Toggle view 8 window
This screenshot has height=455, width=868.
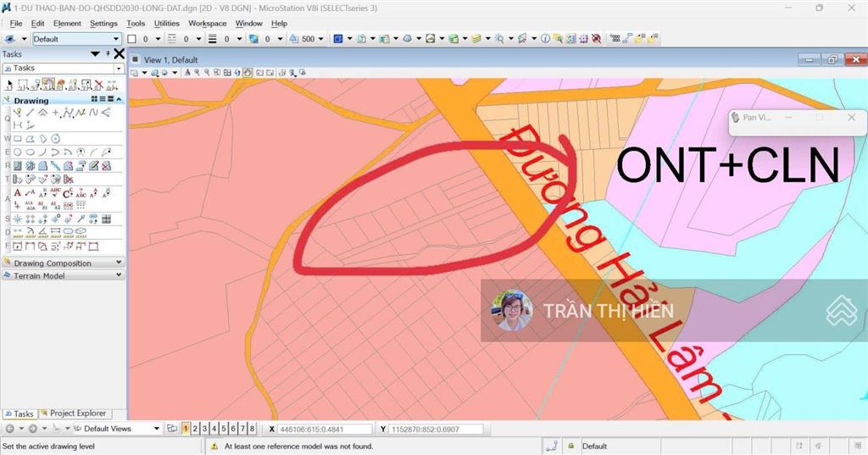pyautogui.click(x=252, y=429)
